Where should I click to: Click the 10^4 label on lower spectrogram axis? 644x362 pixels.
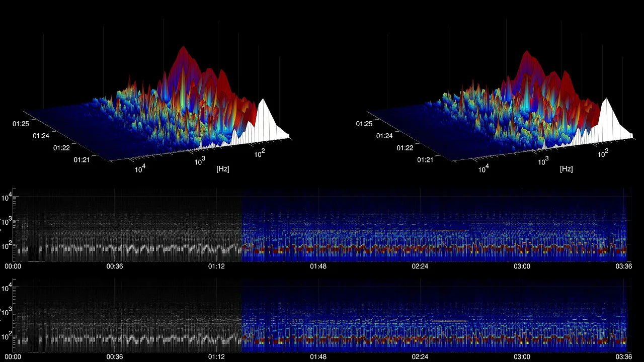click(x=7, y=287)
